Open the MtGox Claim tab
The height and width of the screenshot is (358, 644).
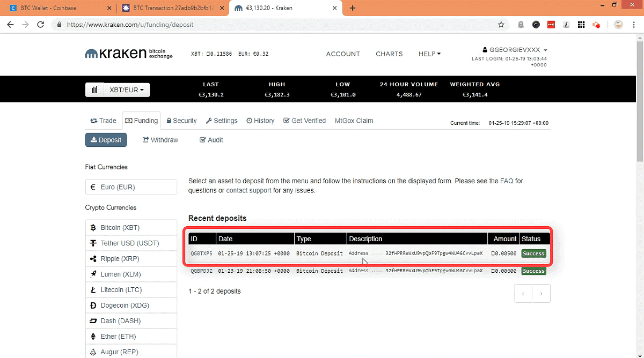pos(354,121)
